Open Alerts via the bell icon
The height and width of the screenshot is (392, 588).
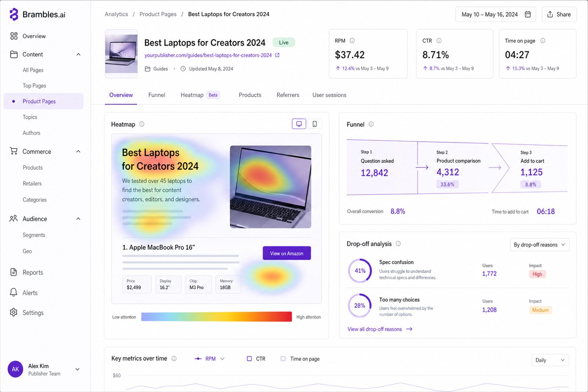click(14, 292)
